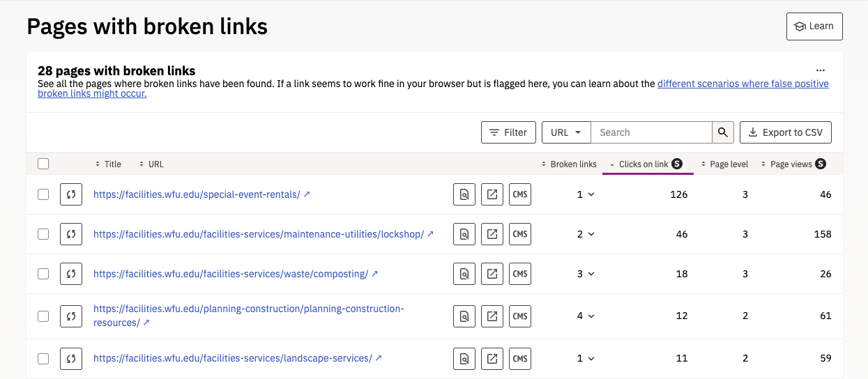Toggle the select-all checkbox in table header
The image size is (868, 379).
43,164
